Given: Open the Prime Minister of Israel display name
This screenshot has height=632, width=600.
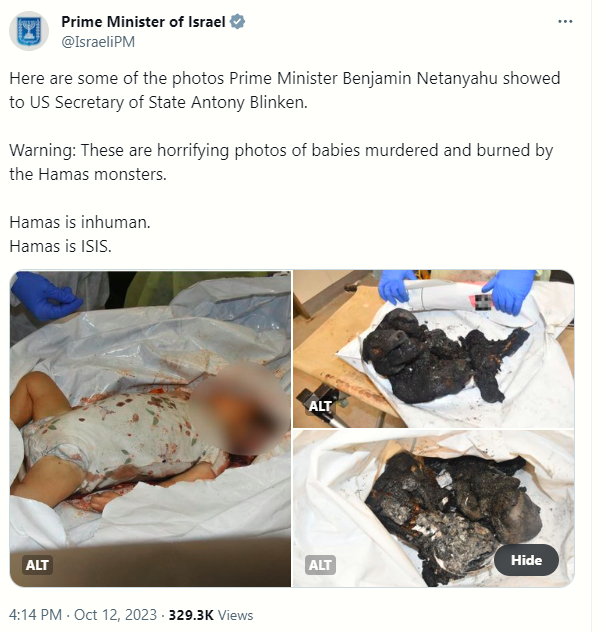Looking at the screenshot, I should (x=143, y=22).
